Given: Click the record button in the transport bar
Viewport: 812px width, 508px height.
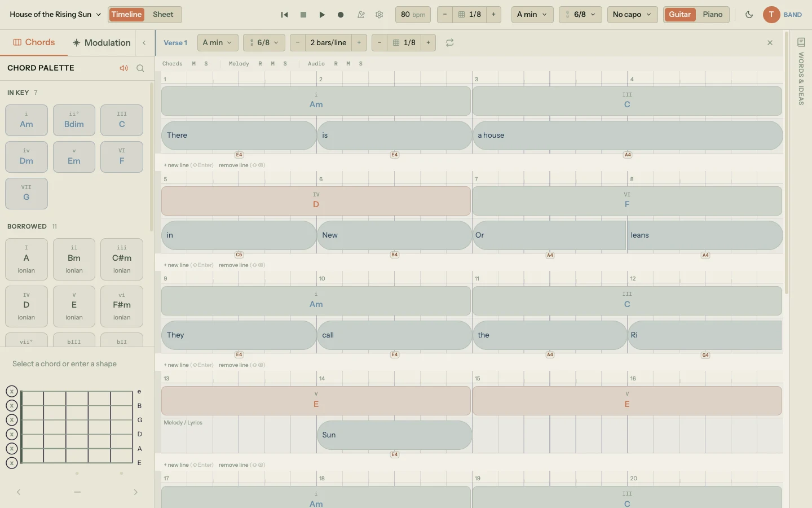Looking at the screenshot, I should 341,15.
